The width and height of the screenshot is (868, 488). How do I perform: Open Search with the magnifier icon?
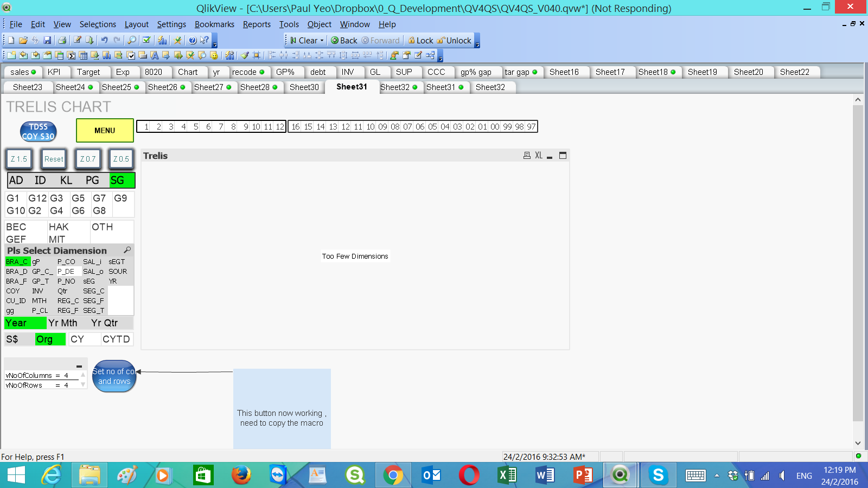pyautogui.click(x=132, y=40)
